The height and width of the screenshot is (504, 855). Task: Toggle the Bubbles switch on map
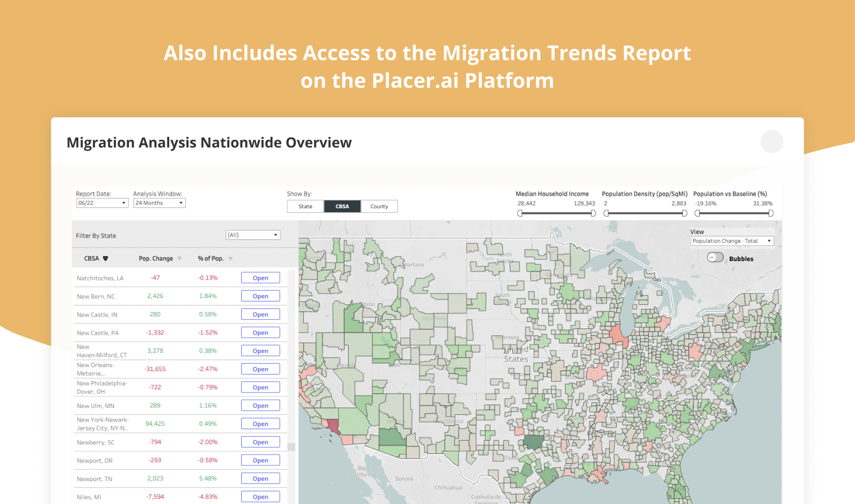[x=715, y=257]
